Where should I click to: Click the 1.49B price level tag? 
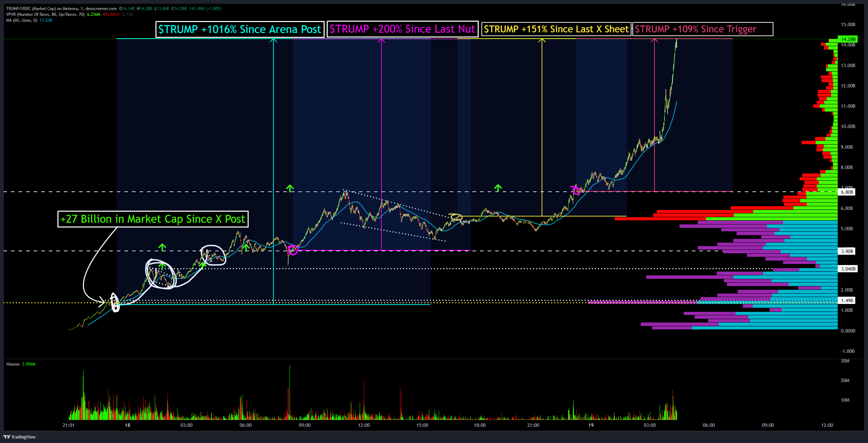847,300
